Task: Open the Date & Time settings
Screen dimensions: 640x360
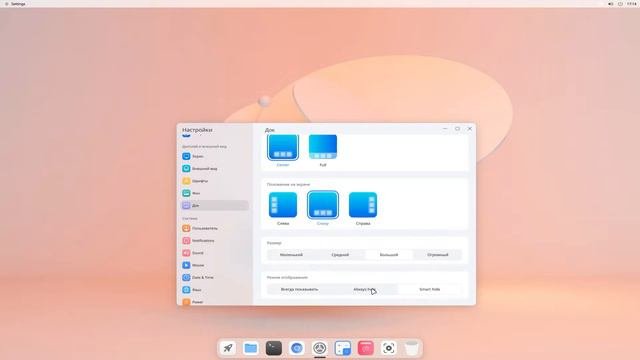Action: pyautogui.click(x=214, y=278)
